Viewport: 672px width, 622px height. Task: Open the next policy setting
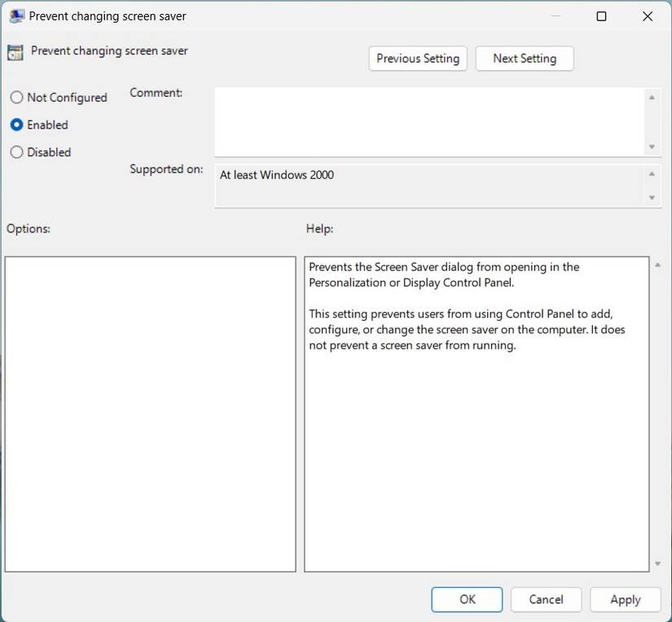click(524, 58)
